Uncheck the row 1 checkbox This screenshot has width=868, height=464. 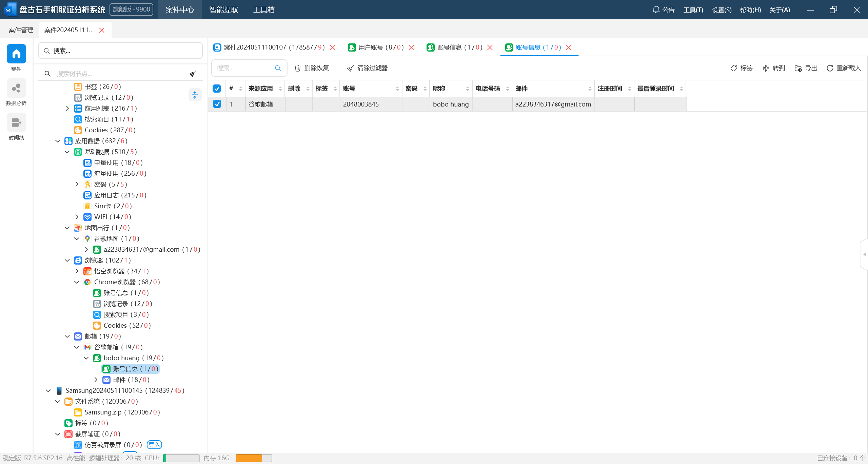pos(217,104)
